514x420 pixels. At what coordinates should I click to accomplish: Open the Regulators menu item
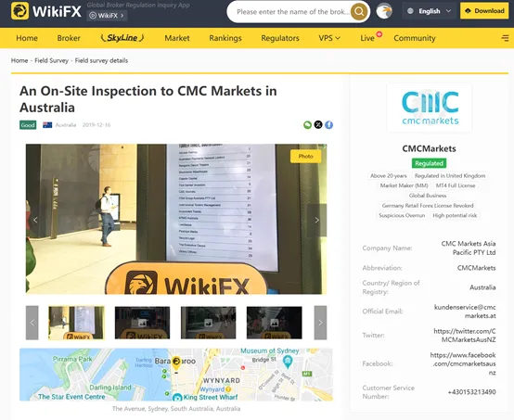280,38
